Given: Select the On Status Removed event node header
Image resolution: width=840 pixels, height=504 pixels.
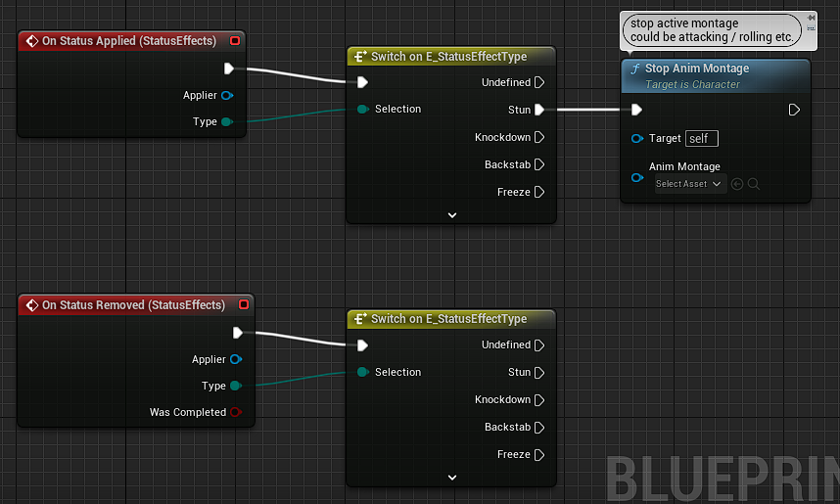Looking at the screenshot, I should pyautogui.click(x=133, y=305).
